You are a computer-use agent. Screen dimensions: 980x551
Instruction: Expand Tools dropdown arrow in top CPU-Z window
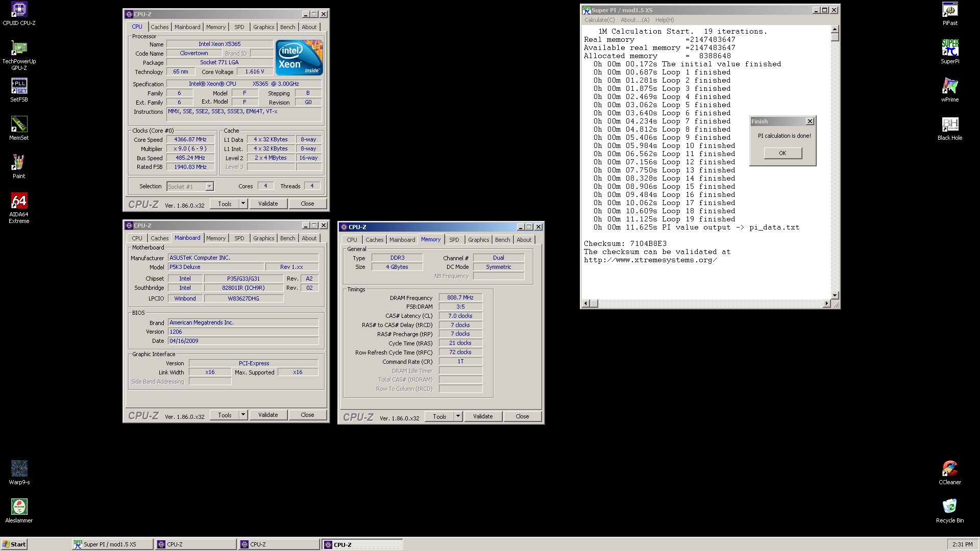pyautogui.click(x=243, y=204)
